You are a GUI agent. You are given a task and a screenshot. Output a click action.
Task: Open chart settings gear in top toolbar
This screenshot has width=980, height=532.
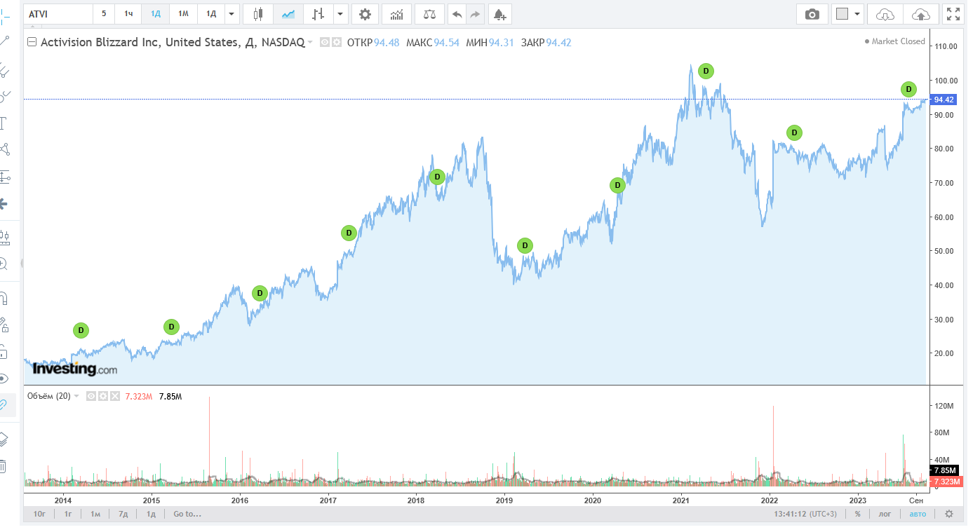point(365,14)
